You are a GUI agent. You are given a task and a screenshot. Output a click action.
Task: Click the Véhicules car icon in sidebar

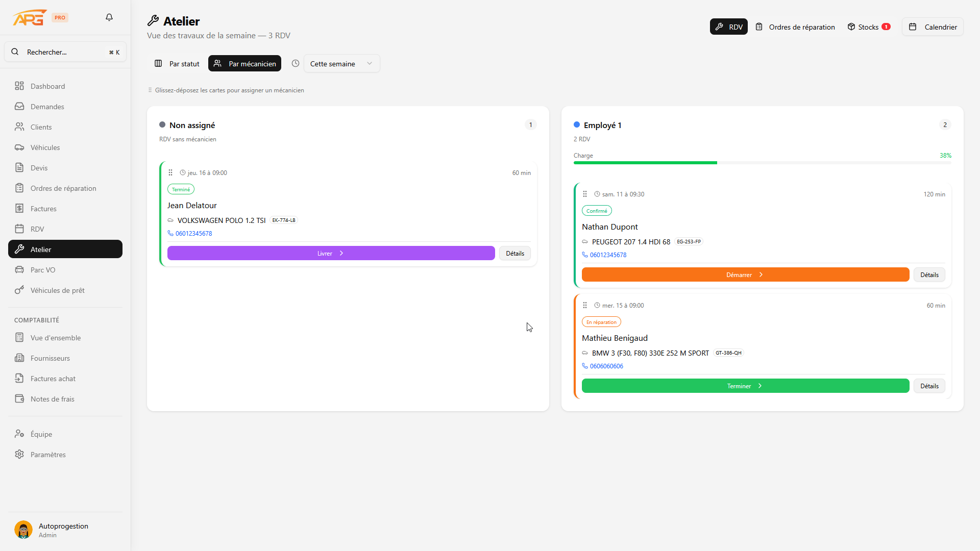(x=19, y=147)
